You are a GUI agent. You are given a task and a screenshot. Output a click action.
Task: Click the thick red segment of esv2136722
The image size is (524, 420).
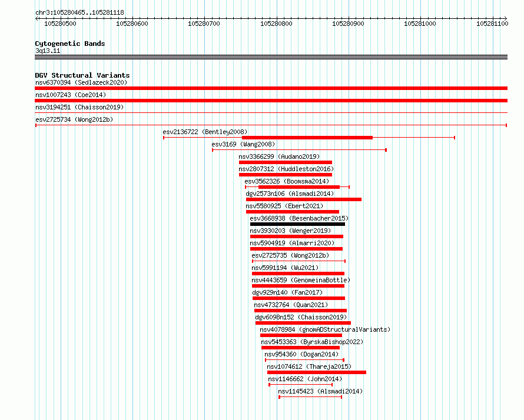point(307,138)
